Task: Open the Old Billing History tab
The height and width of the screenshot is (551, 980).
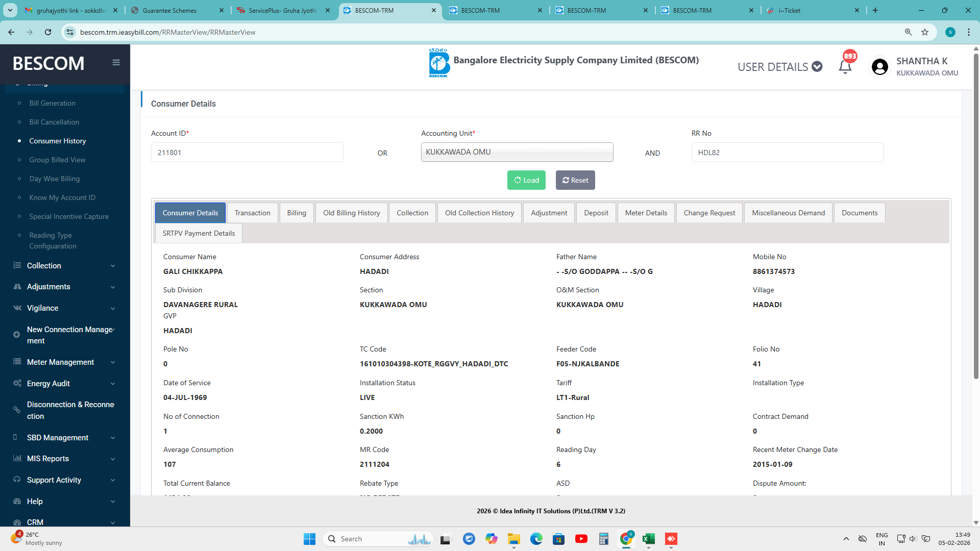Action: point(351,213)
